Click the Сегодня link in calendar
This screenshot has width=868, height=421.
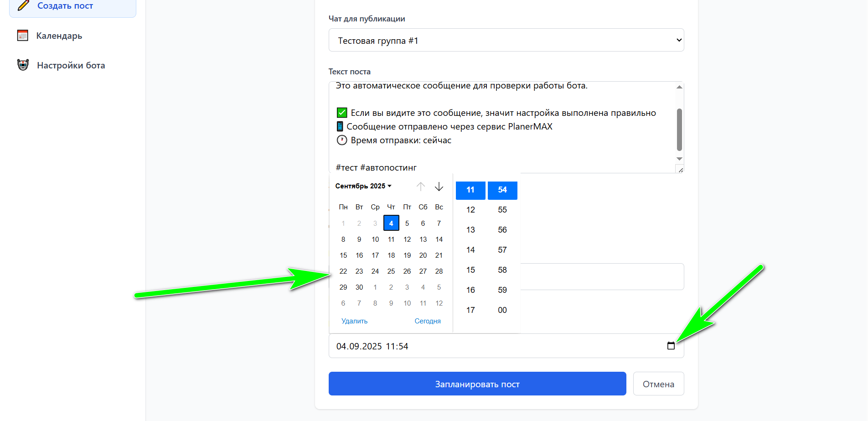(428, 321)
